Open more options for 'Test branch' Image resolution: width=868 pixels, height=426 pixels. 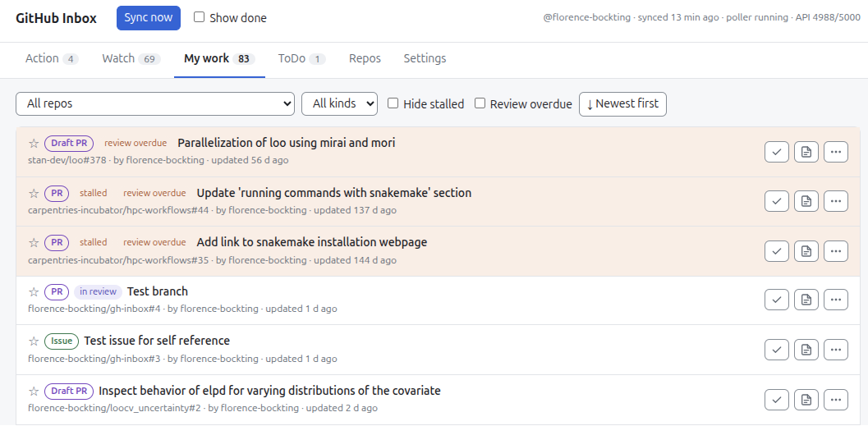(836, 300)
